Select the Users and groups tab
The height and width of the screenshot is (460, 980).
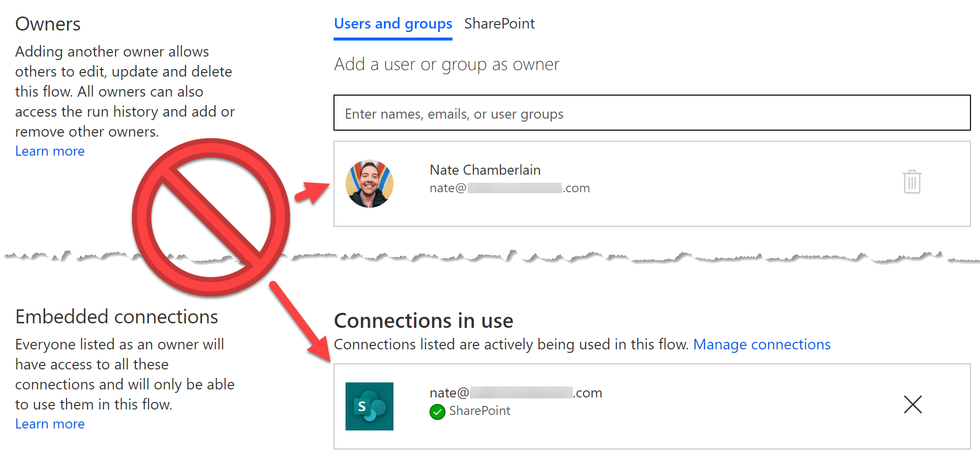coord(392,24)
